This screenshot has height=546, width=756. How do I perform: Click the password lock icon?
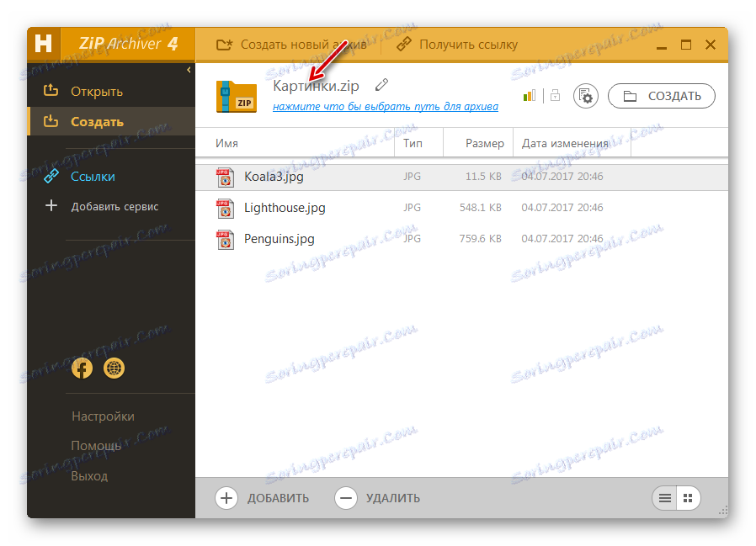click(x=556, y=95)
